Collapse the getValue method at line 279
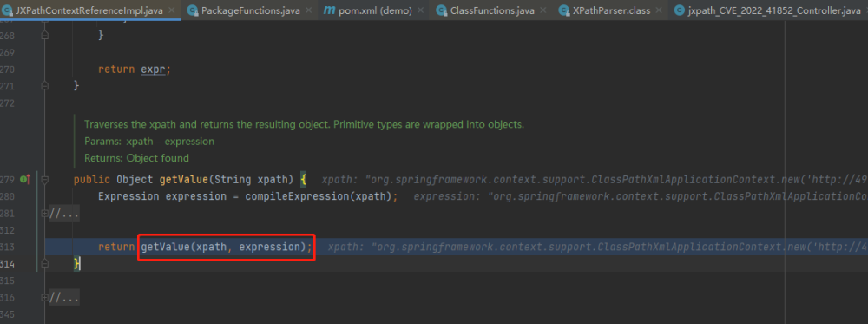Screen dimensions: 868x324 [x=45, y=180]
